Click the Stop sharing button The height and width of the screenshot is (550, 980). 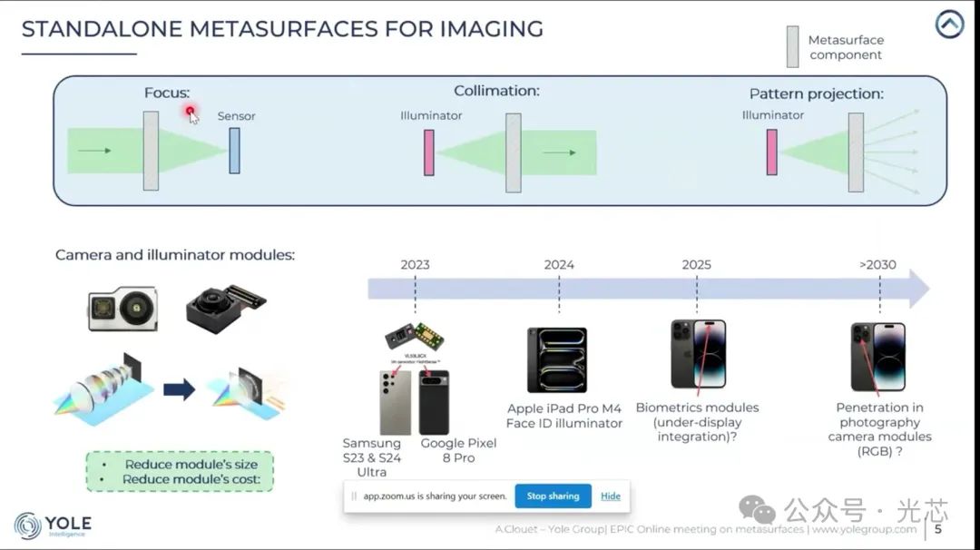(554, 496)
